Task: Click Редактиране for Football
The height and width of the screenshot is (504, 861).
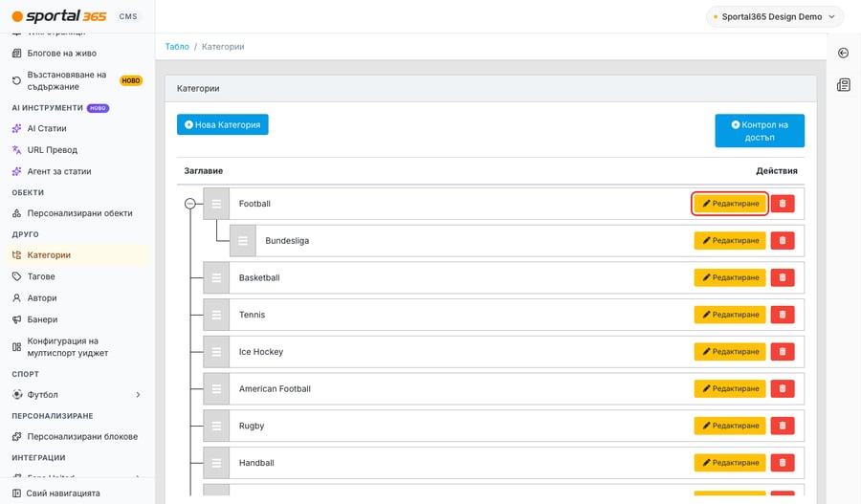Action: coord(730,204)
